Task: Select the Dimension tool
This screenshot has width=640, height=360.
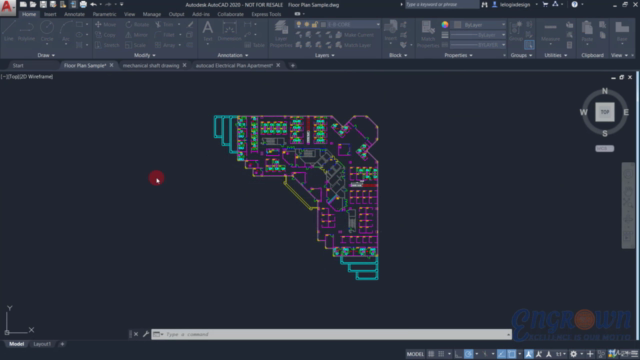Action: tap(229, 31)
